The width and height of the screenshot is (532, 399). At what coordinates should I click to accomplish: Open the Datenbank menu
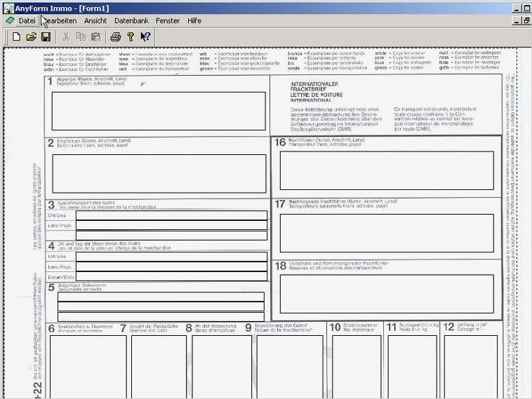(131, 20)
